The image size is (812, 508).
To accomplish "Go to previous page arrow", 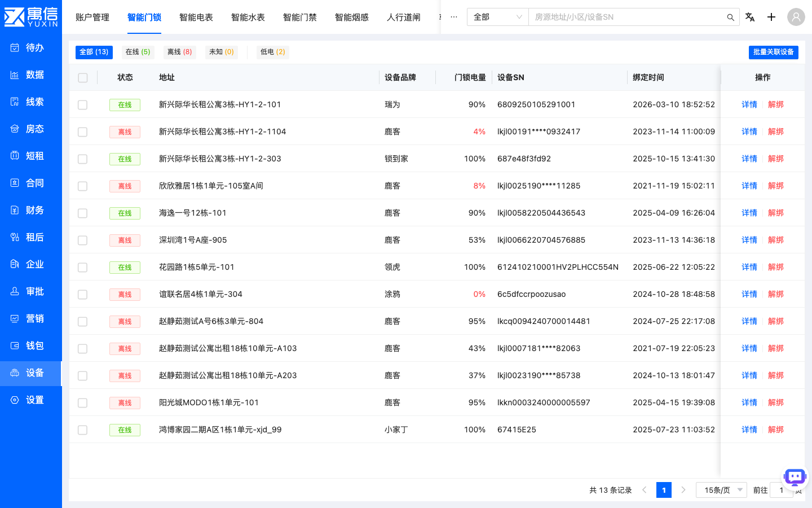I will [644, 490].
